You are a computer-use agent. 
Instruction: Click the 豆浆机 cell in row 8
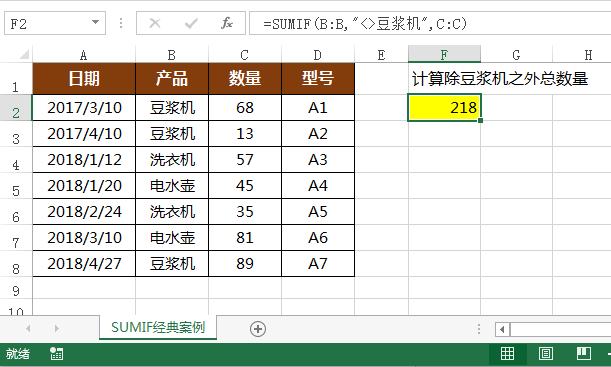pos(172,264)
